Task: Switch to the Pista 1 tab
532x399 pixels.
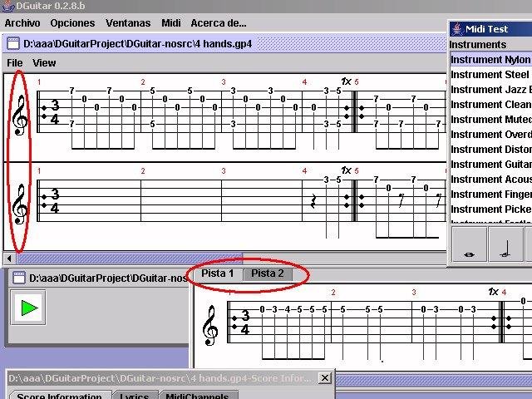Action: (218, 273)
